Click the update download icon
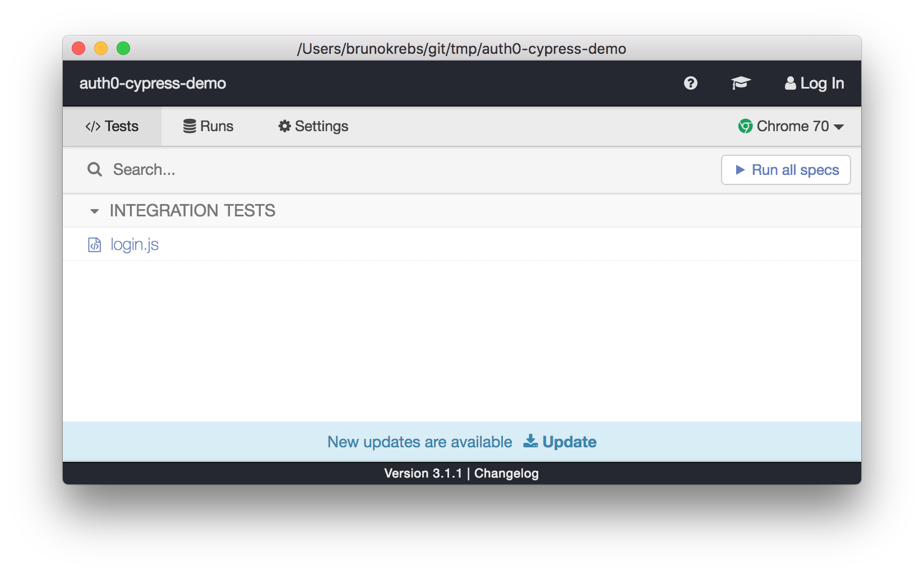Screen dimensions: 924x574 click(530, 441)
